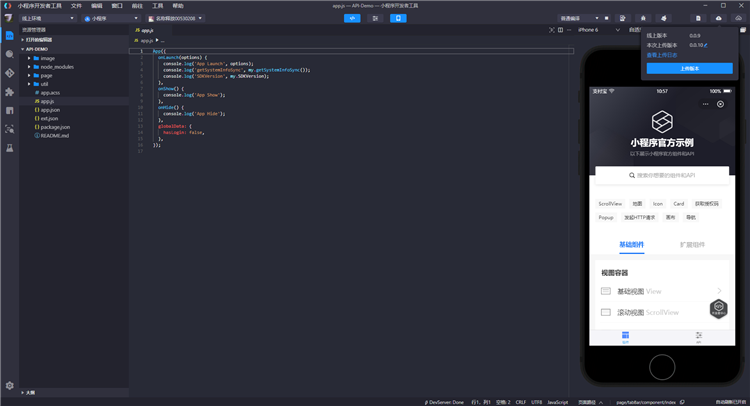Click the search input field in the simulator
Viewport: 750px width, 406px height.
662,175
